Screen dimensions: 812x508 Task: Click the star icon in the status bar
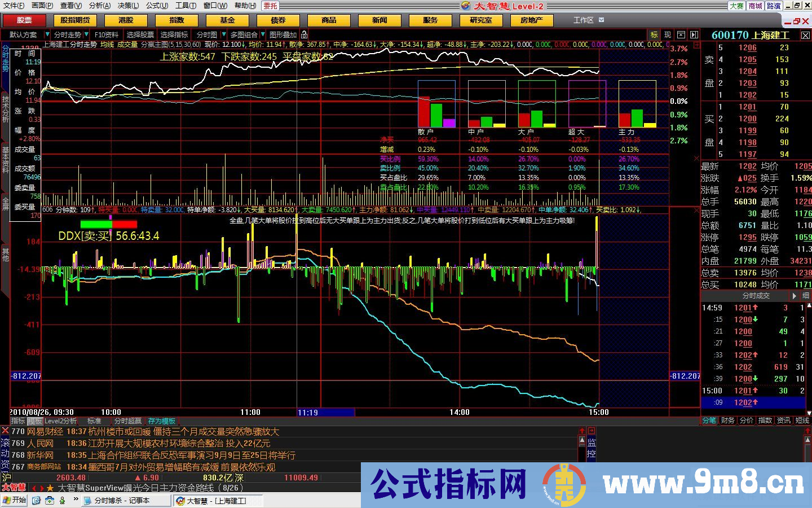tap(50, 488)
